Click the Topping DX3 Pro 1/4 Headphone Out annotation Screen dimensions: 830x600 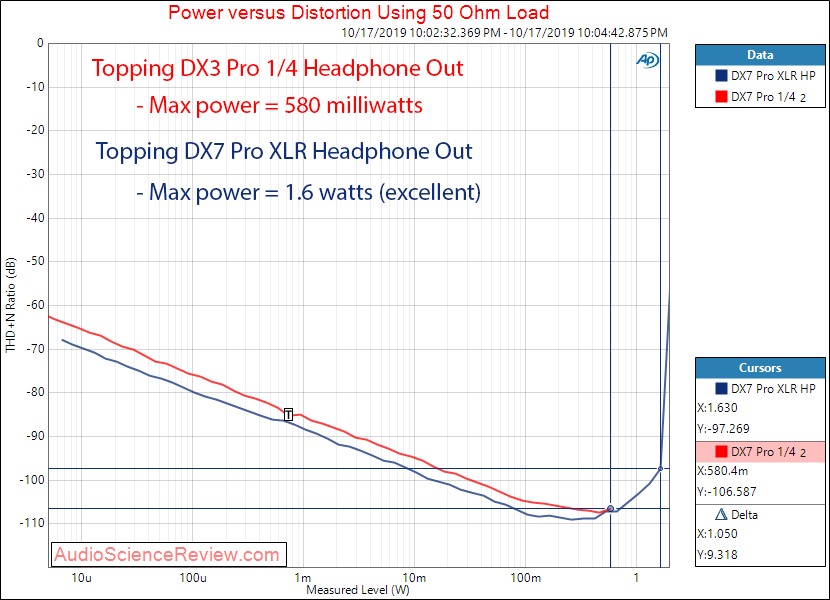[x=277, y=68]
